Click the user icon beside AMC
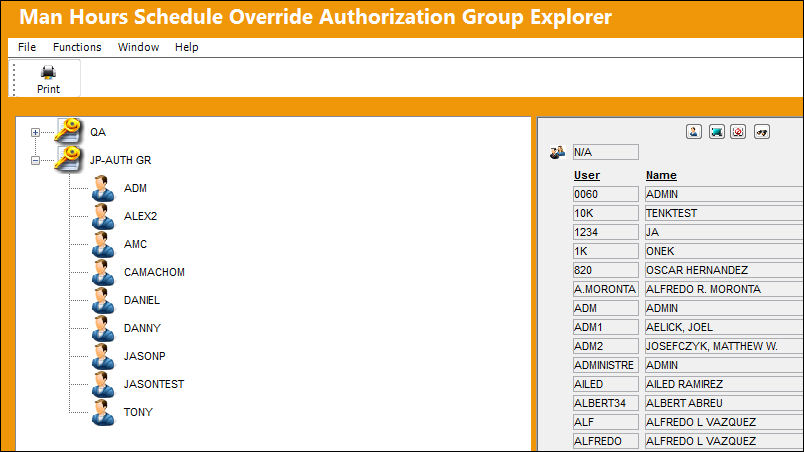Viewport: 804px width, 452px height. [103, 244]
